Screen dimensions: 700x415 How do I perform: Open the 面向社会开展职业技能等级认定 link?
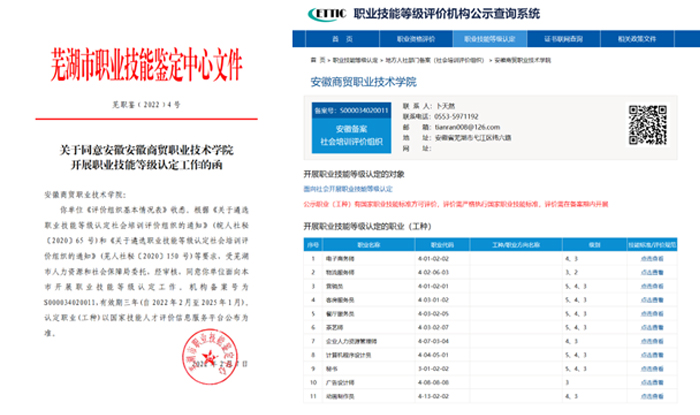coord(348,189)
